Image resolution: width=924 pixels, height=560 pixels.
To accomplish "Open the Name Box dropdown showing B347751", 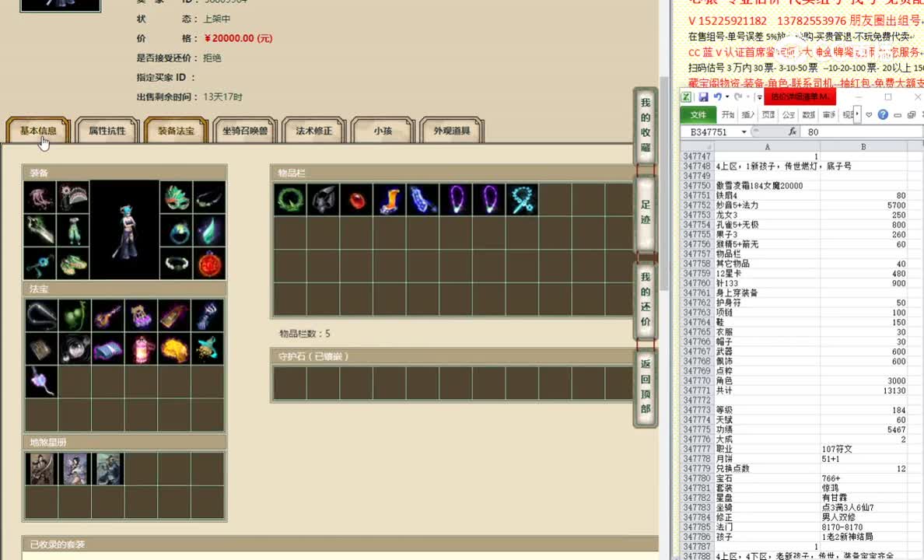I will [743, 132].
